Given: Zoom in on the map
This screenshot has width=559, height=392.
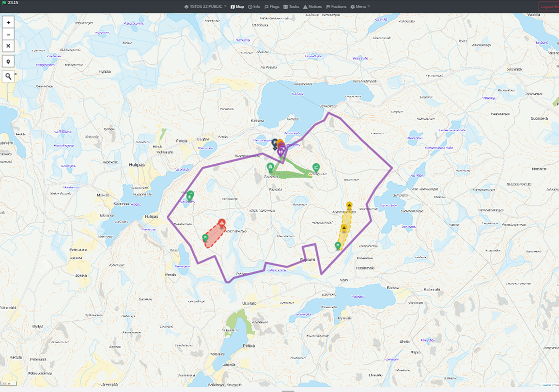Looking at the screenshot, I should (x=9, y=22).
